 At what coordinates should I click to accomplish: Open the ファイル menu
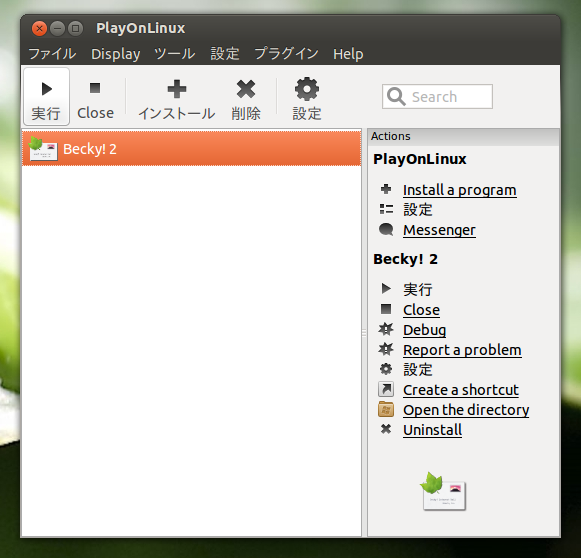(52, 54)
